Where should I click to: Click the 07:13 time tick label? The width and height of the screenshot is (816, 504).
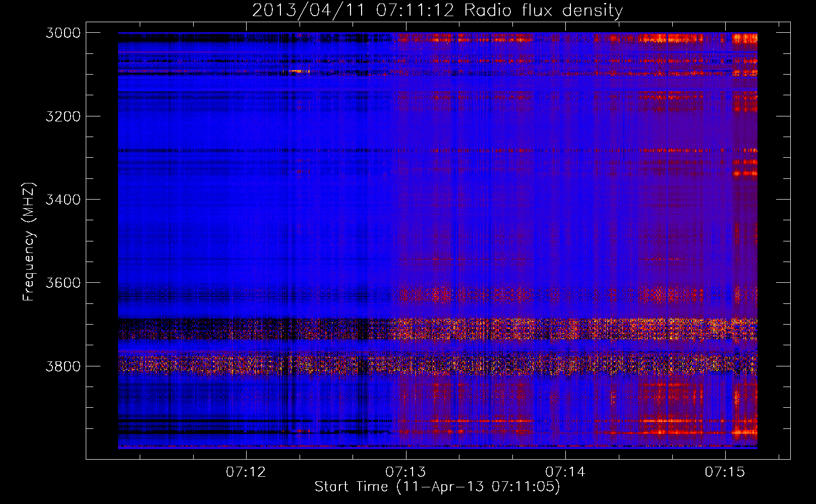pos(406,472)
